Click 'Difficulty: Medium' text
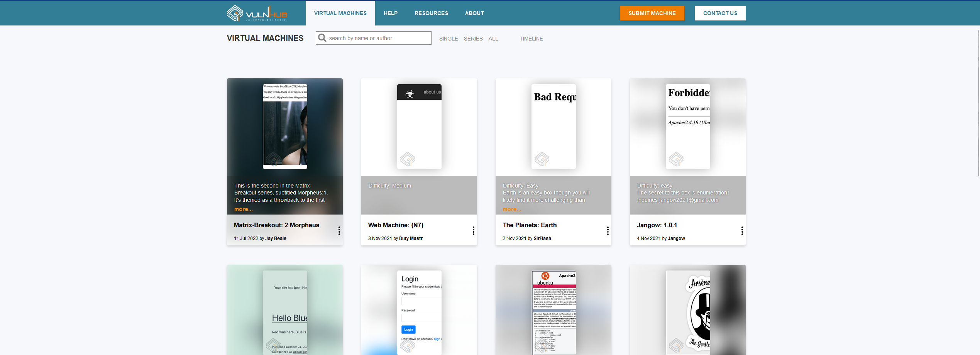Viewport: 980px width, 355px height. pyautogui.click(x=390, y=186)
